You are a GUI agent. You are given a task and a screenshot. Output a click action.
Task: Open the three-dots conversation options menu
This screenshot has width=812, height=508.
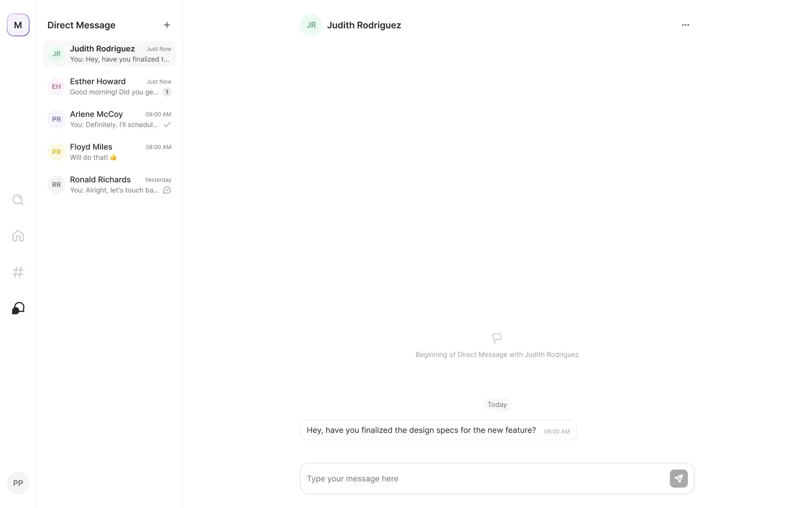tap(686, 25)
